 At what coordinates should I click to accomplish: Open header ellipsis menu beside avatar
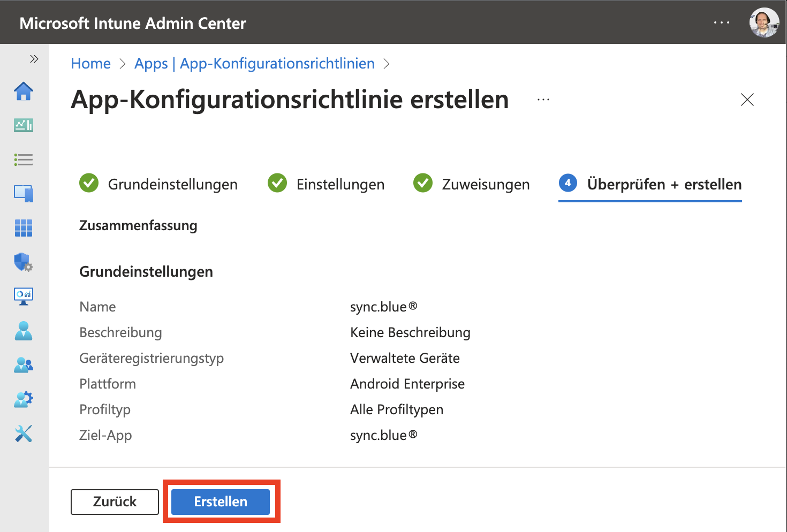pyautogui.click(x=722, y=23)
